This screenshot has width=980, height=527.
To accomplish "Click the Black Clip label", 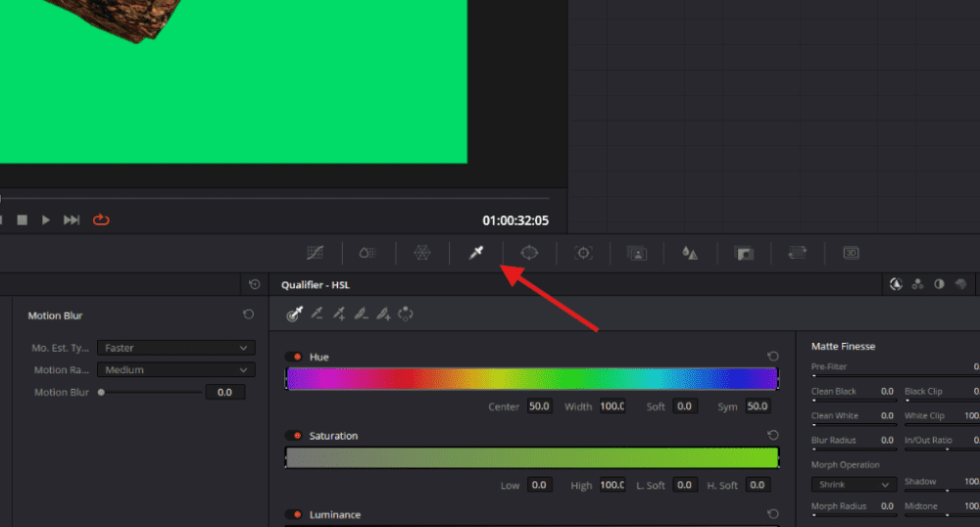I will pyautogui.click(x=923, y=392).
